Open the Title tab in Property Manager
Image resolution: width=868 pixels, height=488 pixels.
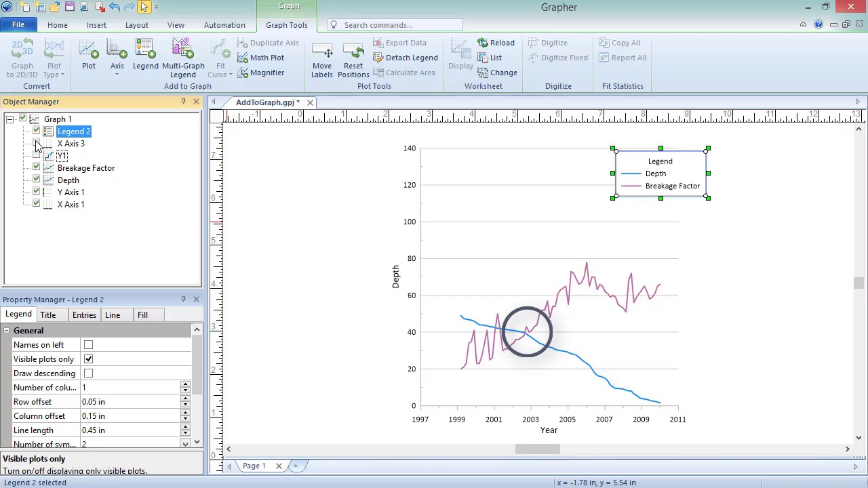[x=47, y=315]
